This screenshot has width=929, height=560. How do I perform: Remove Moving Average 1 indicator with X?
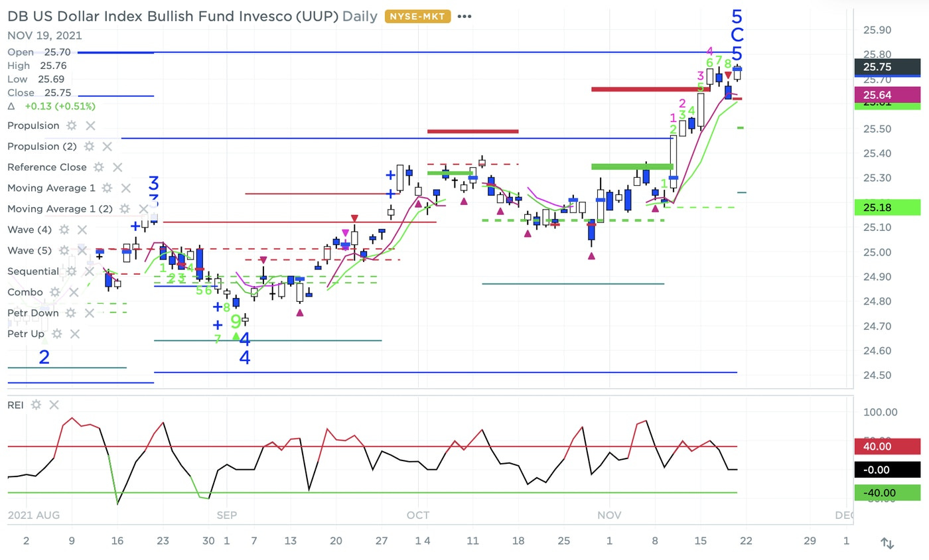pos(126,188)
